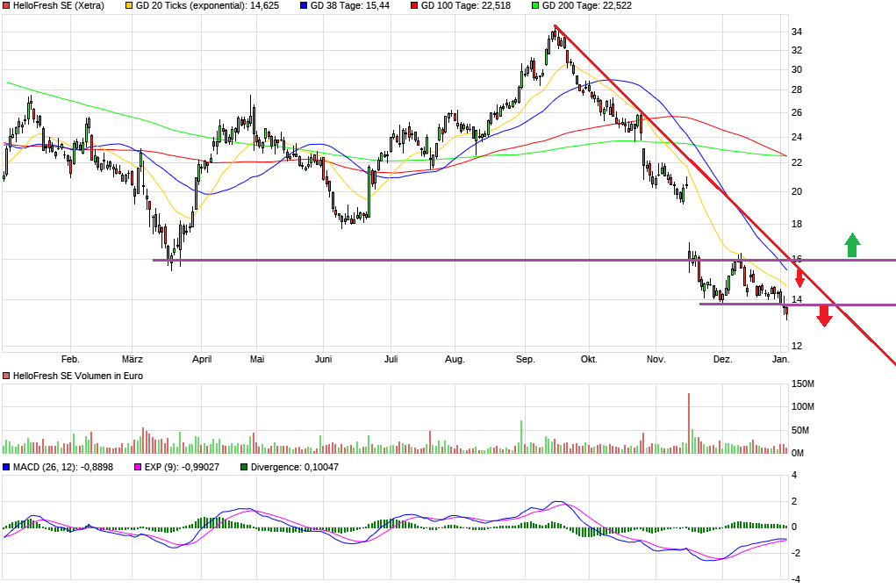Image resolution: width=896 pixels, height=588 pixels.
Task: Click the volume axis value 150M
Action: (803, 384)
